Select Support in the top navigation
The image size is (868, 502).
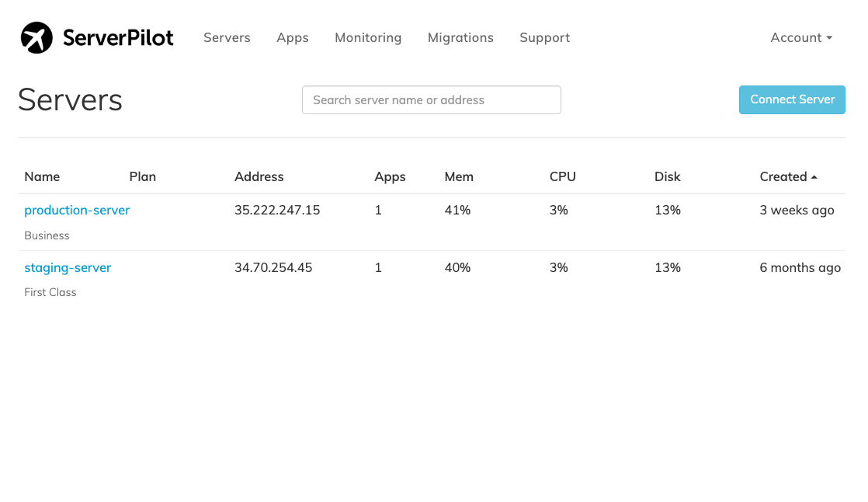click(x=544, y=37)
